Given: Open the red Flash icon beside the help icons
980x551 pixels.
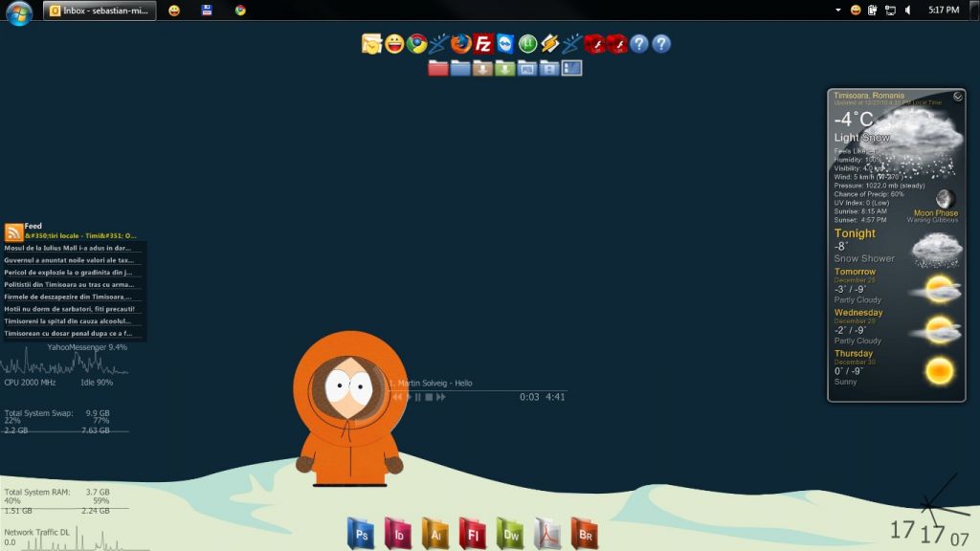Looking at the screenshot, I should coord(617,44).
